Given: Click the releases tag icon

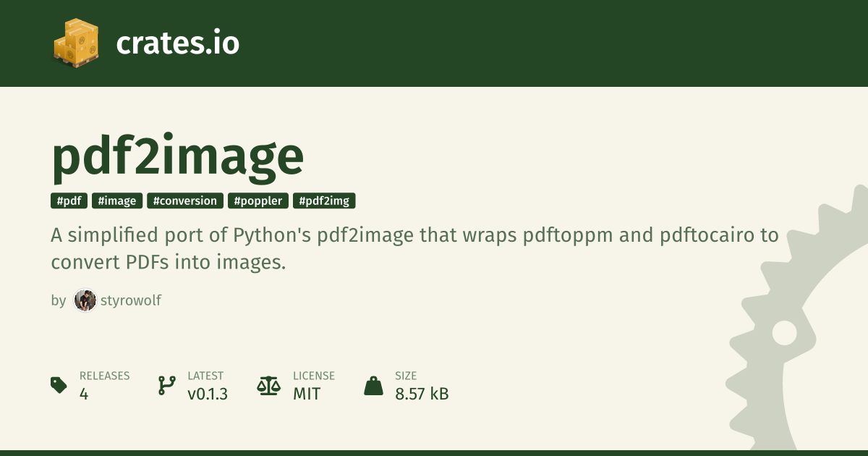Looking at the screenshot, I should tap(59, 385).
